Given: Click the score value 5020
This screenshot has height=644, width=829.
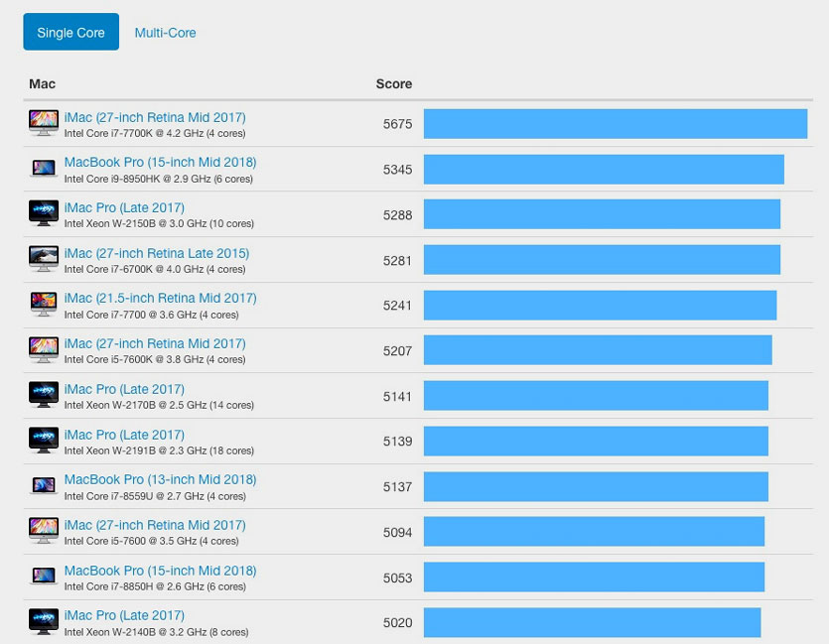Looking at the screenshot, I should (x=397, y=622).
